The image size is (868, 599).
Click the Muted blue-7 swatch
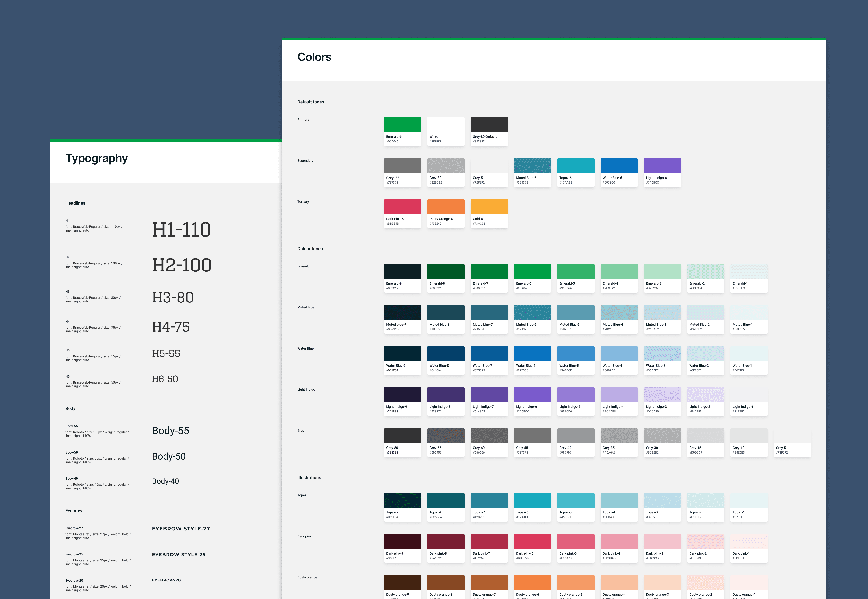pyautogui.click(x=489, y=312)
